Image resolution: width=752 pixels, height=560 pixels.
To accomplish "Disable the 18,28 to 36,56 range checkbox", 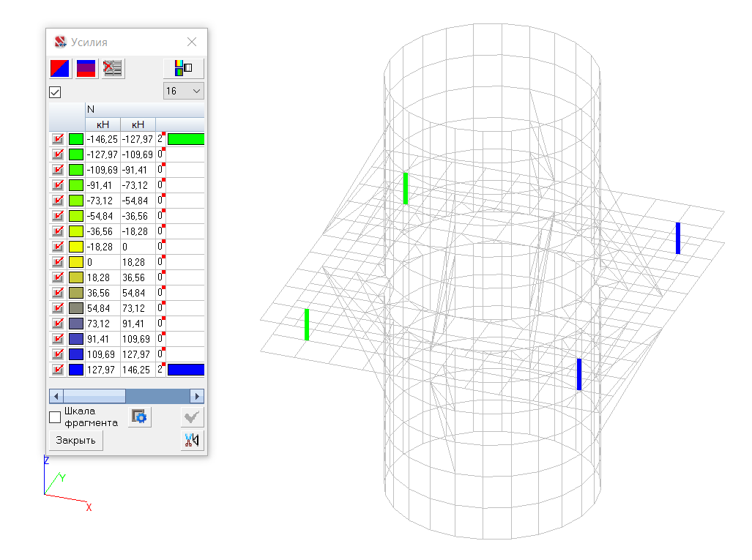I will pos(58,277).
